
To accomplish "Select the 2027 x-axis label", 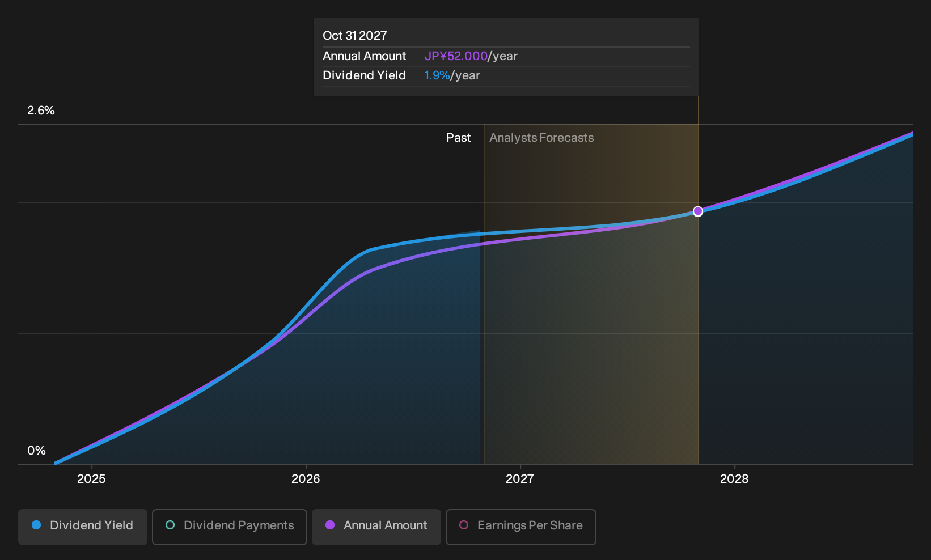I will pyautogui.click(x=520, y=479).
